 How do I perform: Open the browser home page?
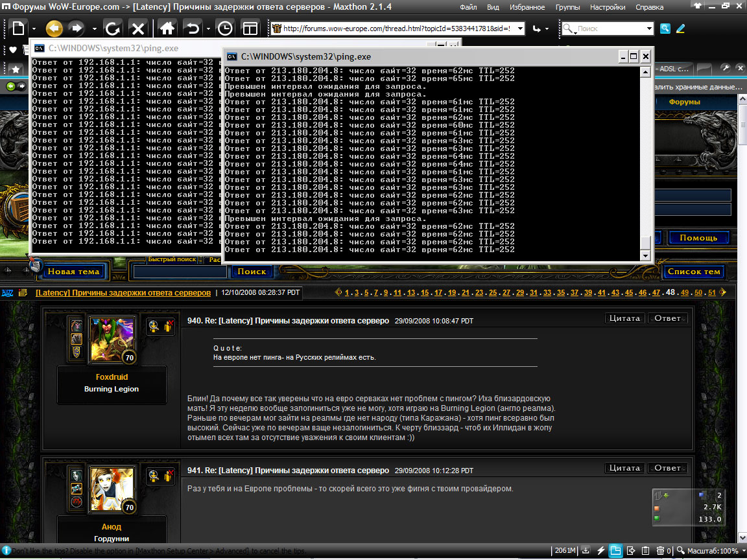[x=167, y=29]
